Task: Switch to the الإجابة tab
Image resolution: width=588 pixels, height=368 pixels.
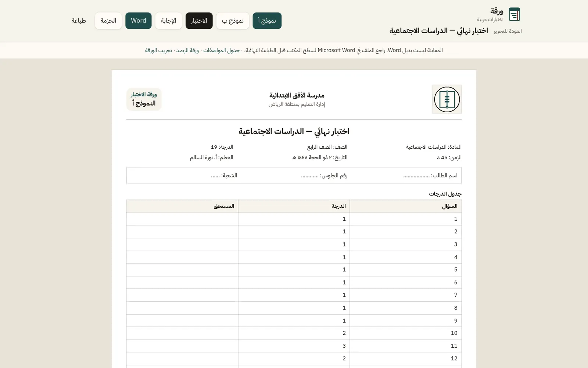Action: 169,21
